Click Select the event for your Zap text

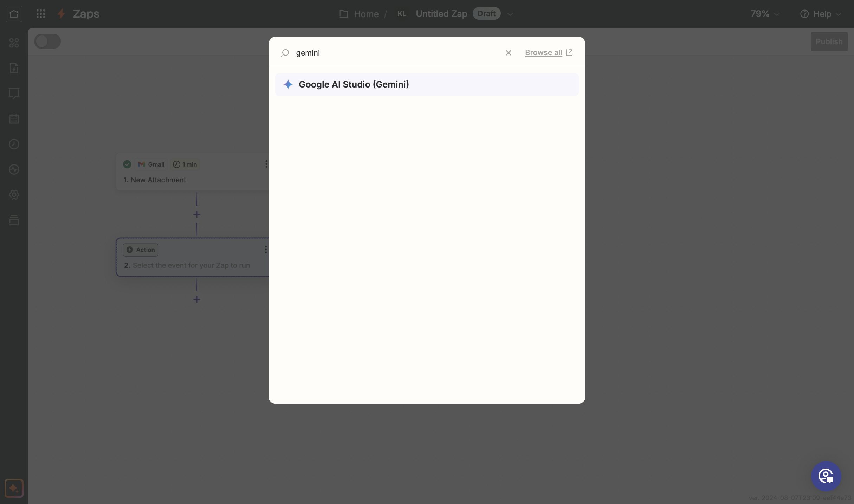click(x=191, y=265)
